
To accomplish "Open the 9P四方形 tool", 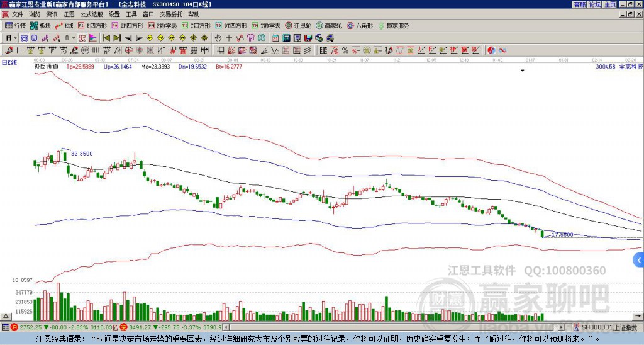I will pyautogui.click(x=128, y=25).
